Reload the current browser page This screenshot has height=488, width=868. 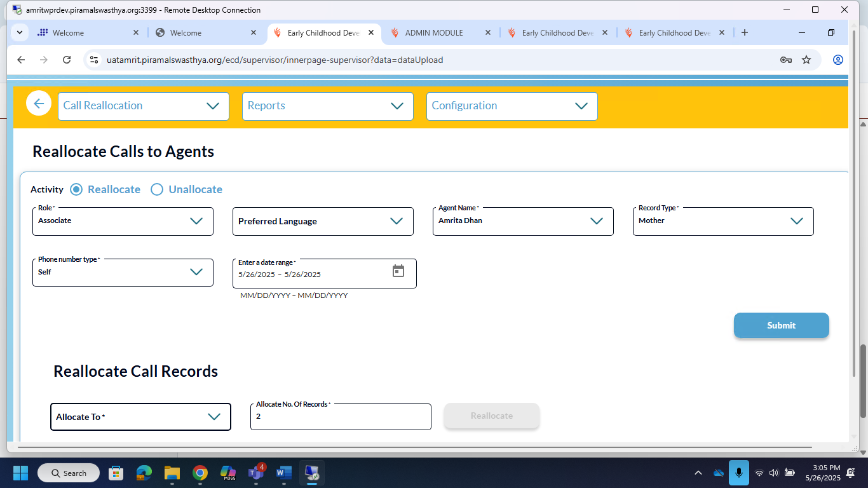click(x=67, y=60)
